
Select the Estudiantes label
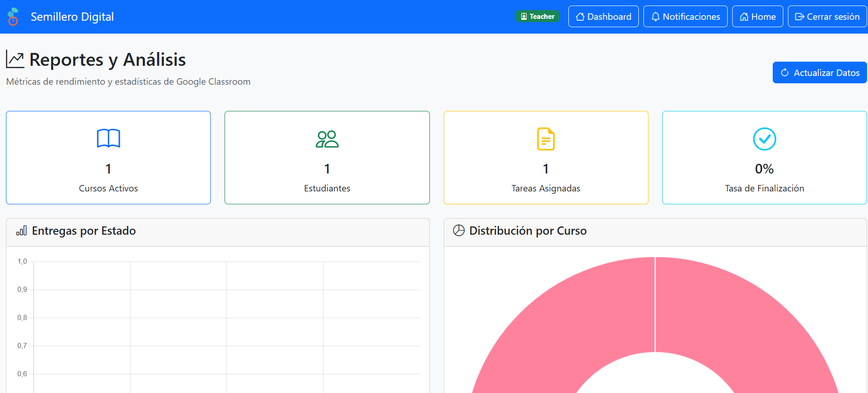click(327, 188)
